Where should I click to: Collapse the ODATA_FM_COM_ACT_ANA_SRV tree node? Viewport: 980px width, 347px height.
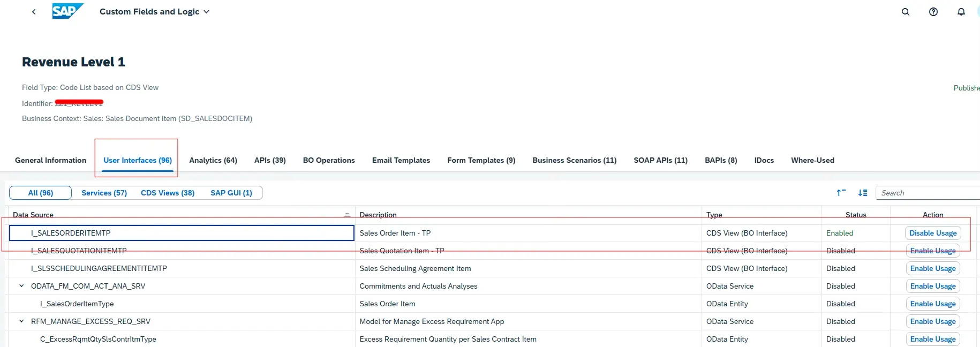click(x=21, y=286)
